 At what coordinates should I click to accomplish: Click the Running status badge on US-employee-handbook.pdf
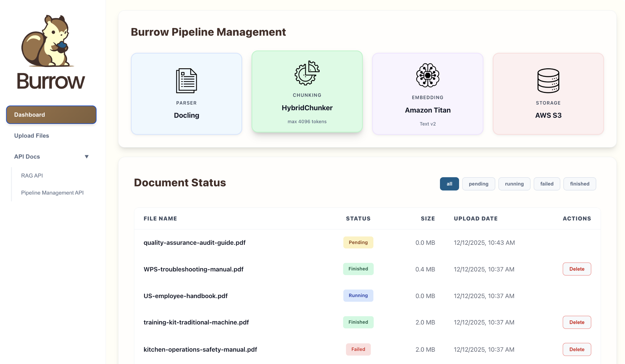click(358, 295)
